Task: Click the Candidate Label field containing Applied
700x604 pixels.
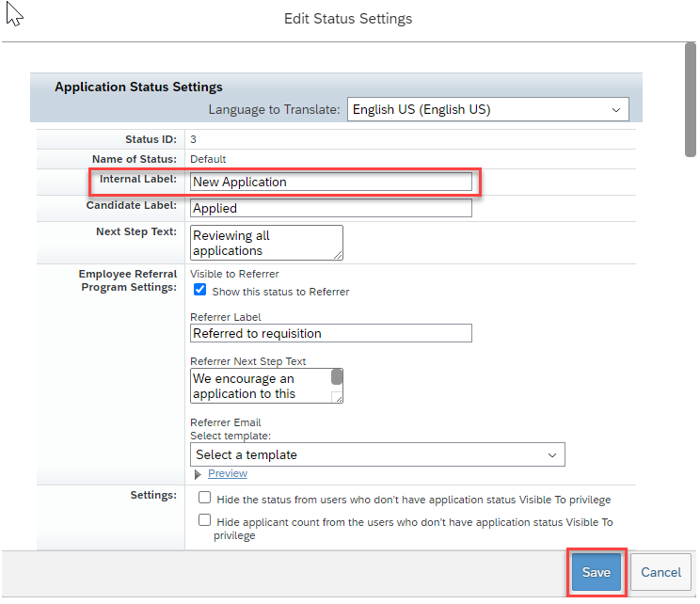Action: click(331, 208)
